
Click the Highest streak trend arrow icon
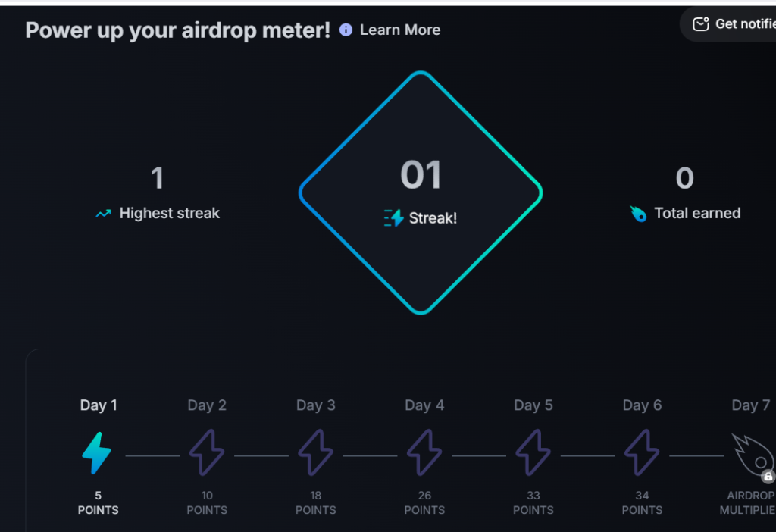(x=103, y=213)
